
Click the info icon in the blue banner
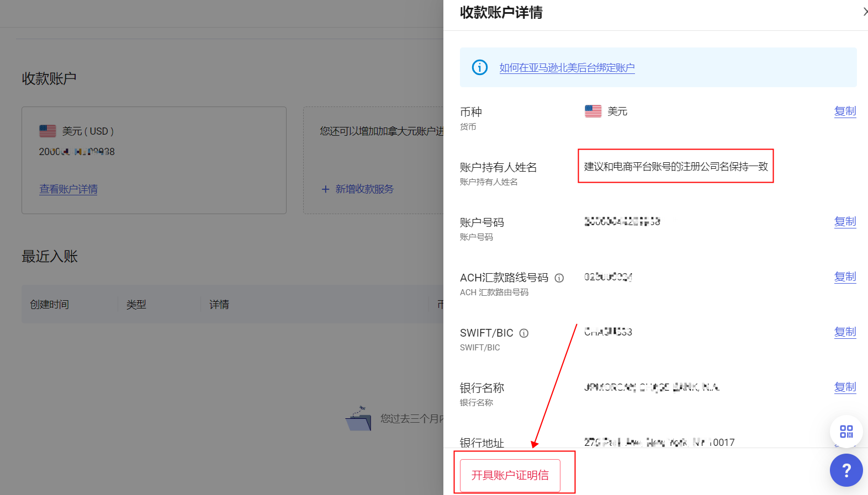[x=479, y=67]
